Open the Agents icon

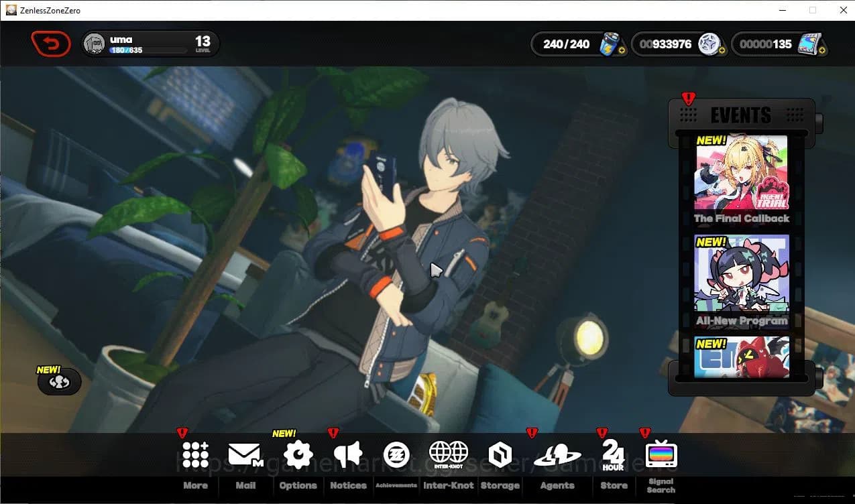557,456
